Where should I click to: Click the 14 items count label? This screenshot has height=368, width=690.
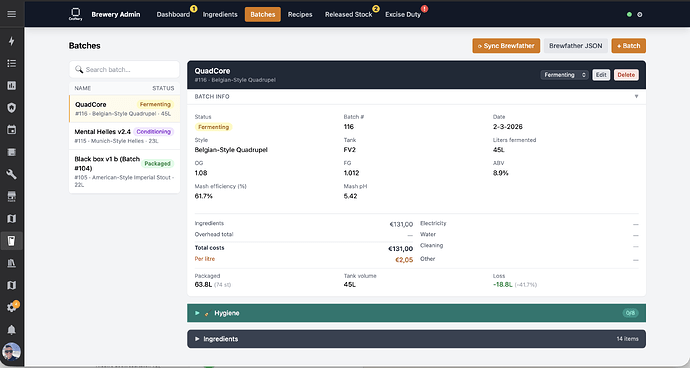[627, 339]
